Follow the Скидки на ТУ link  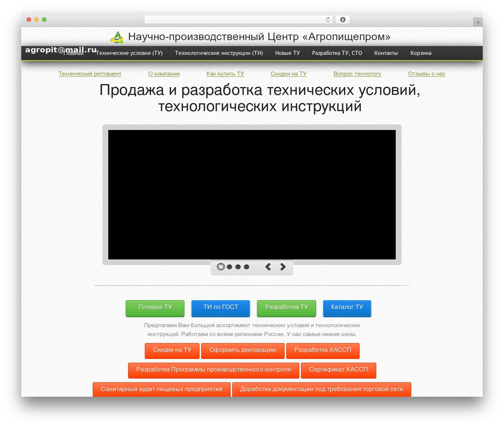coord(289,74)
